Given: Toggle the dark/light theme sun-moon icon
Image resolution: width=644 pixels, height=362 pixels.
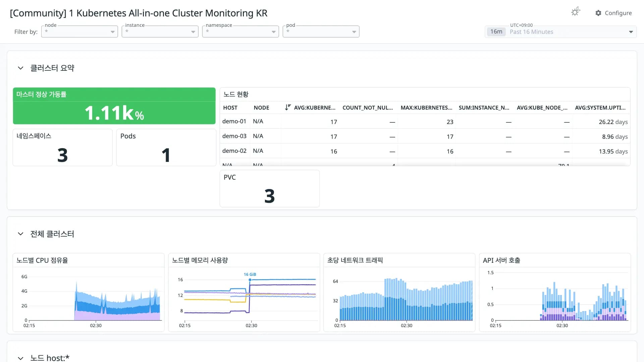Looking at the screenshot, I should [x=576, y=12].
